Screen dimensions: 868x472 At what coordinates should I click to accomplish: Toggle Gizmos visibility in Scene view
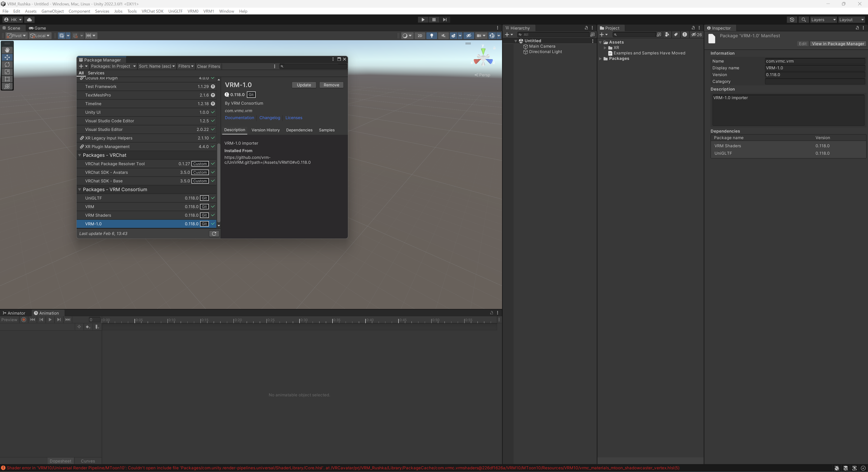click(x=492, y=36)
